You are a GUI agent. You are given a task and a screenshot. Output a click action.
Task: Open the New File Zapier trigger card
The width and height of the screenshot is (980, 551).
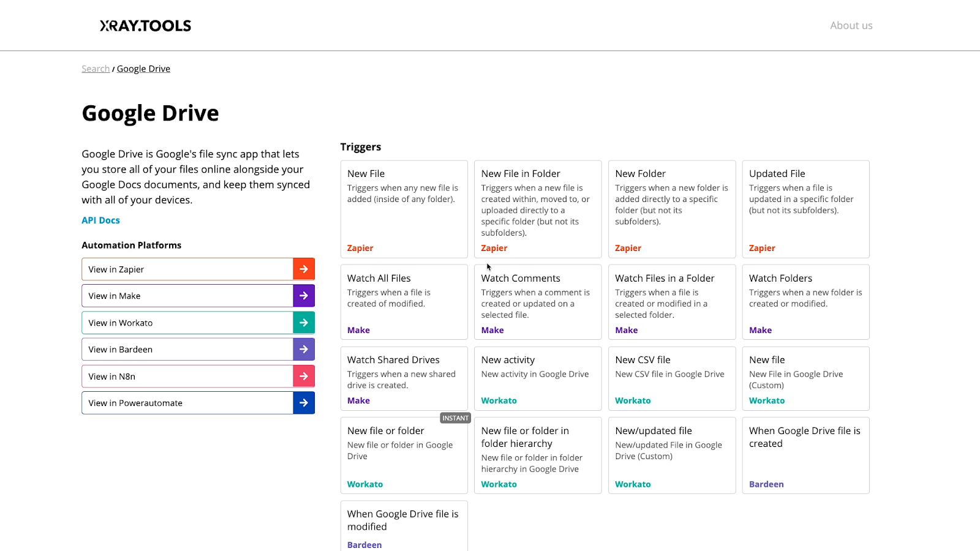click(404, 209)
